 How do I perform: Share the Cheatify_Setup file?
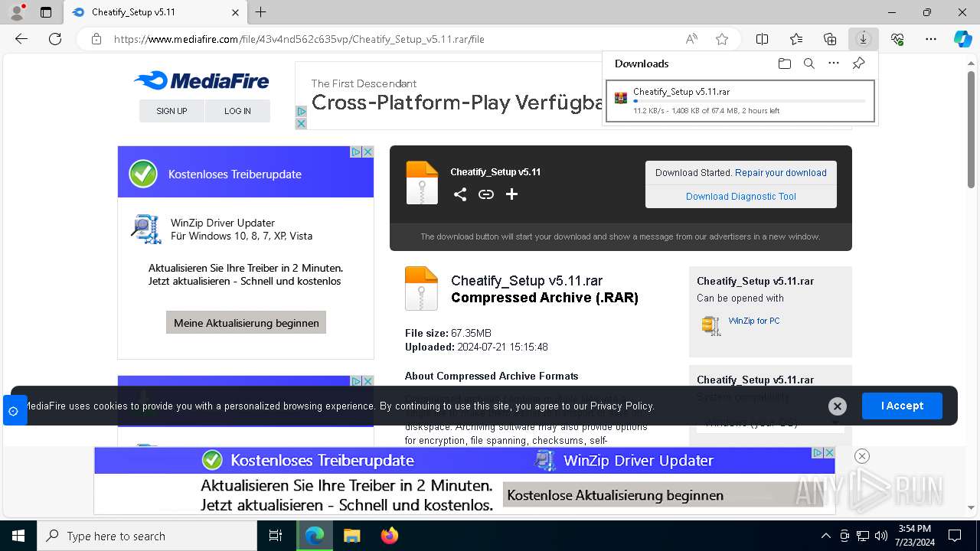click(x=460, y=194)
